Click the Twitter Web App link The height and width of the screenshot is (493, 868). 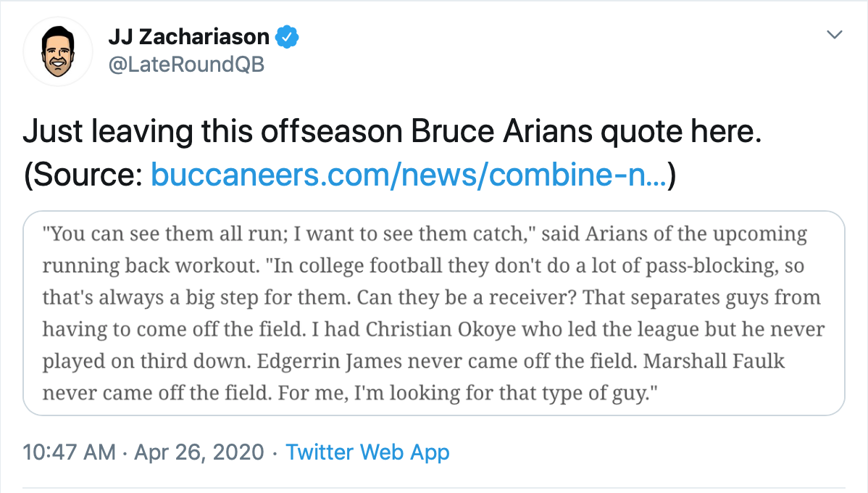pyautogui.click(x=368, y=452)
